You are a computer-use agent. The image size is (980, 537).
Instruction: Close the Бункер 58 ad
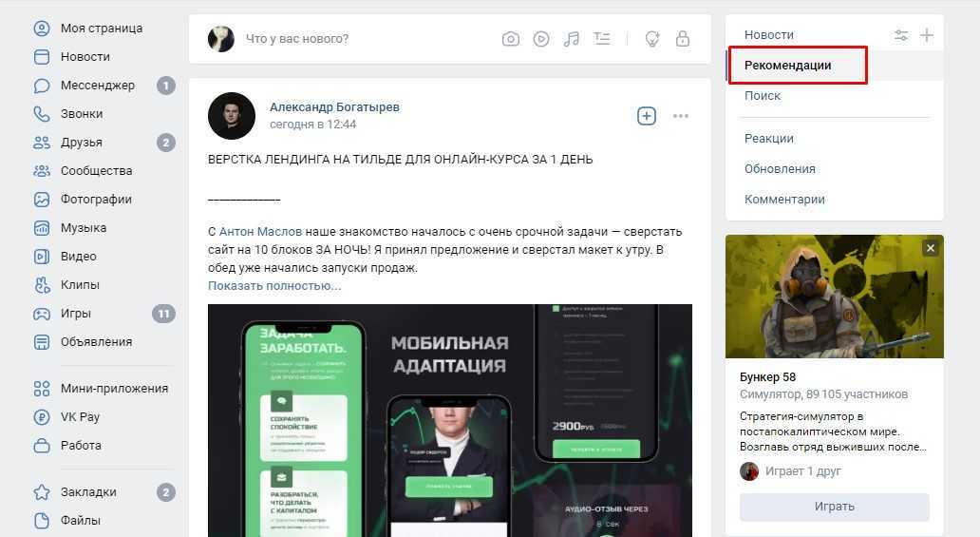[930, 248]
